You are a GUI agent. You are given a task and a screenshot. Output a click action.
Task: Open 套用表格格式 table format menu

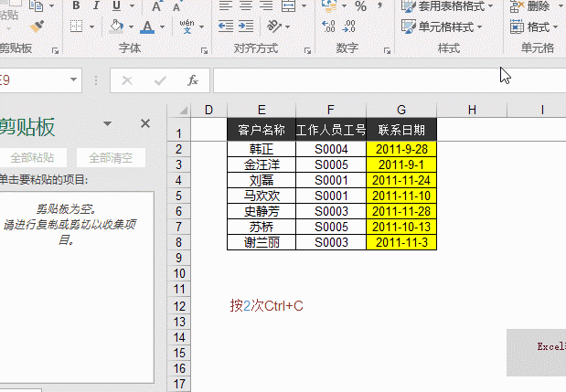point(447,5)
